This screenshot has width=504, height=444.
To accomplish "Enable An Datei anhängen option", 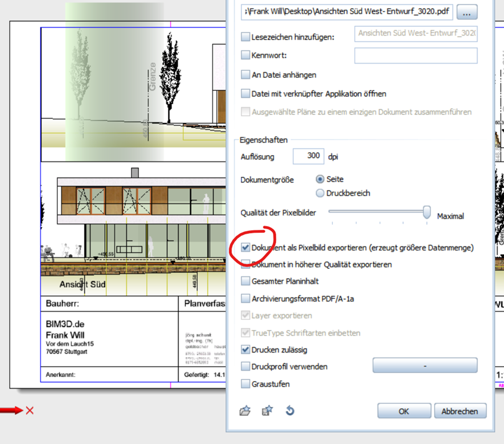I will [x=245, y=75].
